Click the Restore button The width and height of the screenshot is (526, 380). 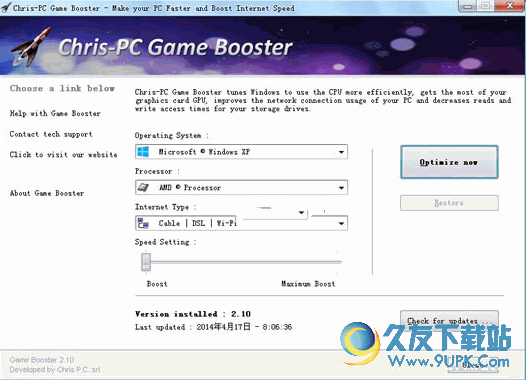coord(449,203)
